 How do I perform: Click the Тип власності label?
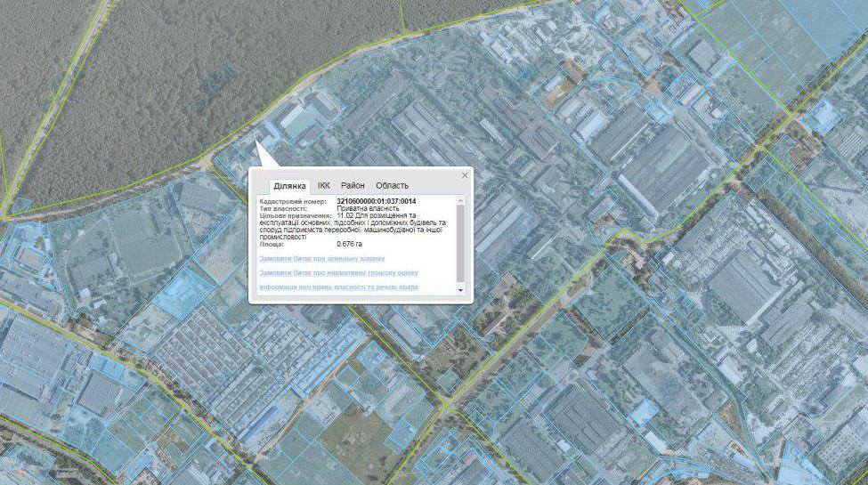(283, 209)
